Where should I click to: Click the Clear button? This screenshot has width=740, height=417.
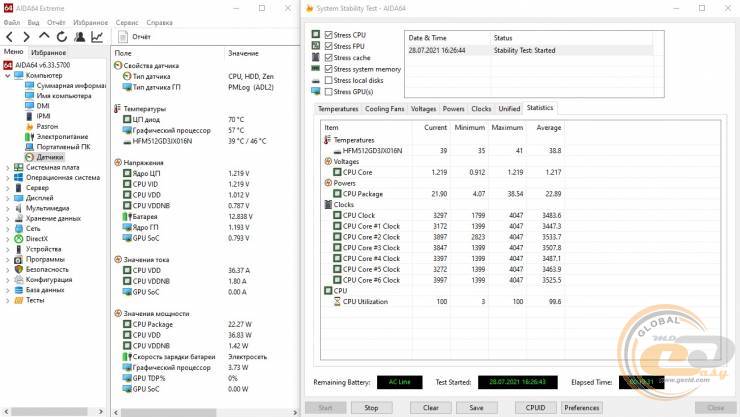pos(430,408)
